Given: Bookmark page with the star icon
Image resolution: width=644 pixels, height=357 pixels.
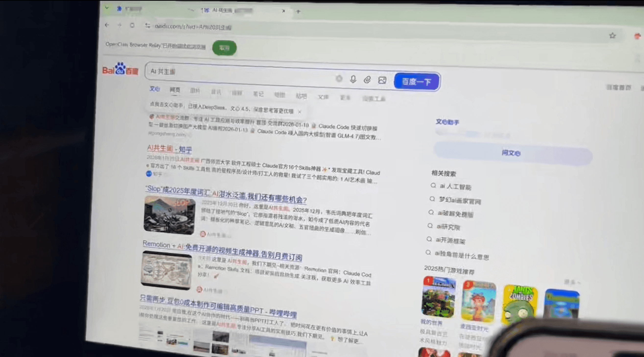Looking at the screenshot, I should point(612,36).
